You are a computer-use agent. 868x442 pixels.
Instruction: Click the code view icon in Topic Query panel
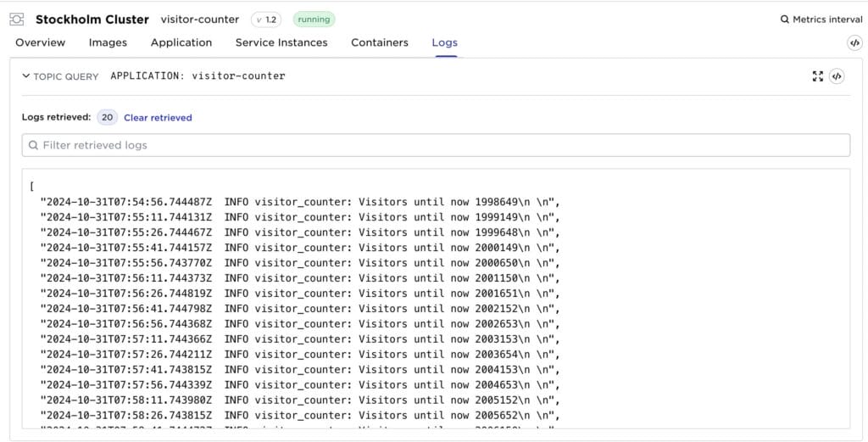837,76
